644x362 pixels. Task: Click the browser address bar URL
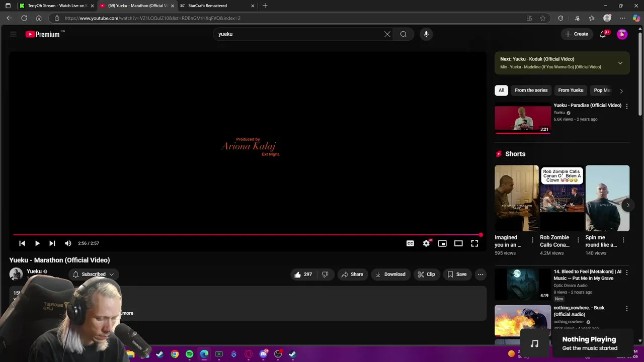click(152, 18)
